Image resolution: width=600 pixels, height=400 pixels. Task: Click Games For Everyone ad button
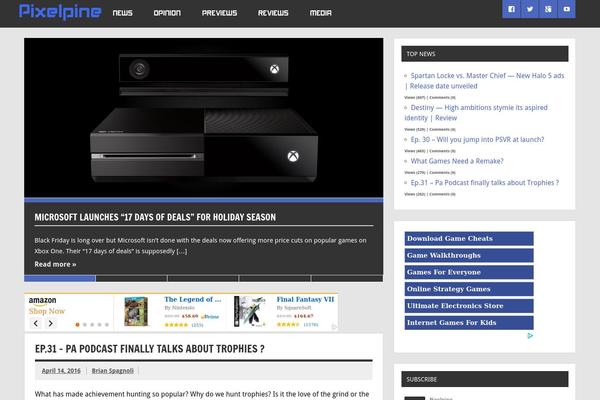(469, 272)
